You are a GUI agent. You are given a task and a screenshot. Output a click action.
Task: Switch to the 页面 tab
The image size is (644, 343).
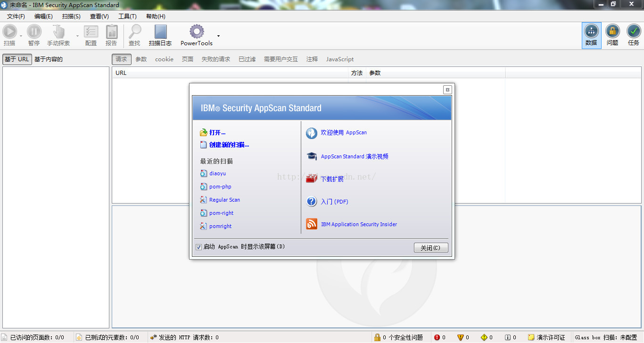tap(188, 59)
